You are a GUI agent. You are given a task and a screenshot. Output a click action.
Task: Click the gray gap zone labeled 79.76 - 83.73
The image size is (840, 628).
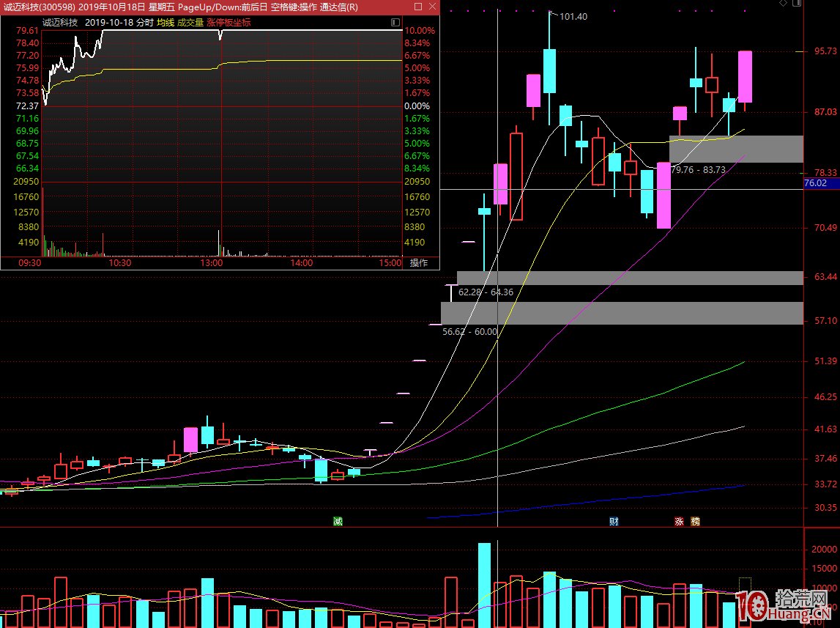point(736,149)
